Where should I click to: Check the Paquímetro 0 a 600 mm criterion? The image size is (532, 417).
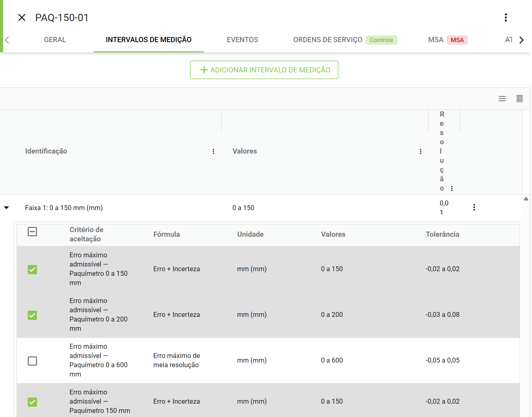pos(32,361)
